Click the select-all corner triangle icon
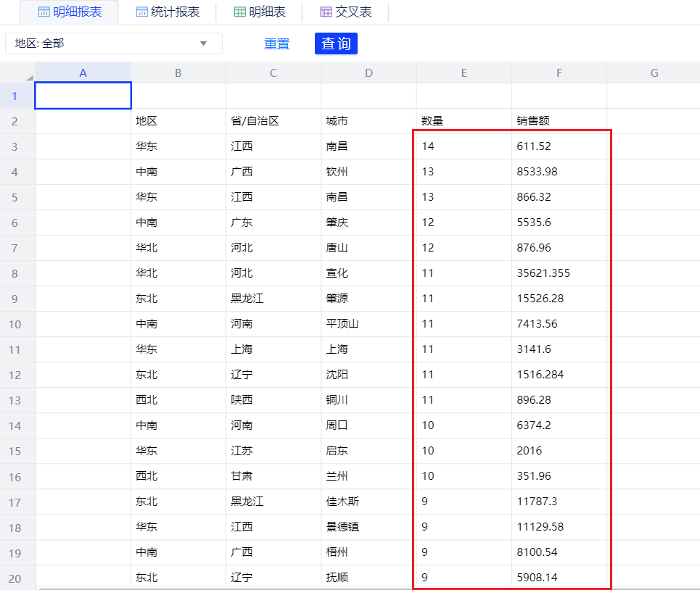 pyautogui.click(x=29, y=77)
